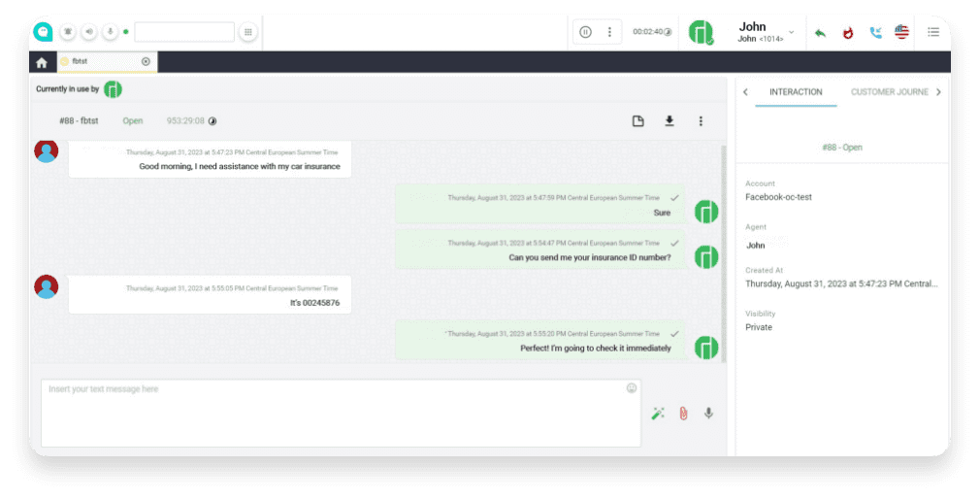Screen dimensions: 980x499
Task: Click the insurance ID number question message
Action: [540, 249]
